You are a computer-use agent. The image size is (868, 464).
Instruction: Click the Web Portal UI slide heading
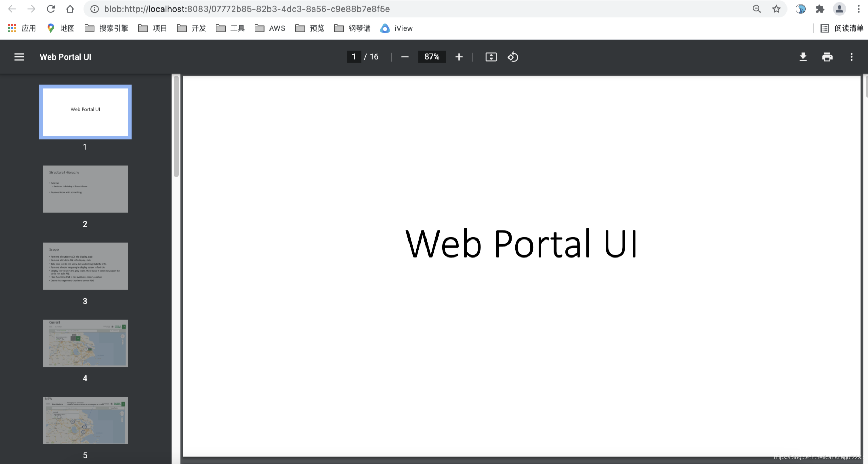coord(521,243)
